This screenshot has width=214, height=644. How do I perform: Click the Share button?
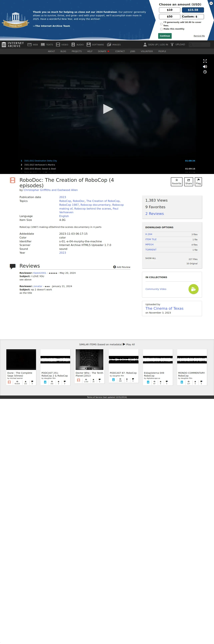189,182
